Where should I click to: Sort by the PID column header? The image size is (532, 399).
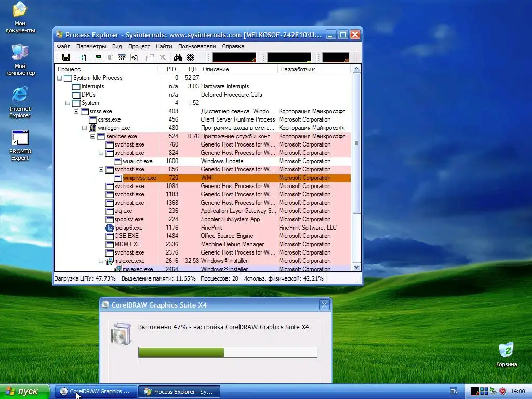click(x=169, y=69)
